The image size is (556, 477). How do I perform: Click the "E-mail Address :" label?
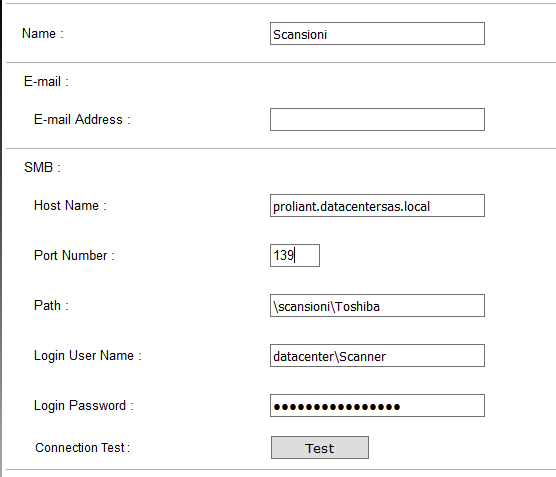[82, 120]
